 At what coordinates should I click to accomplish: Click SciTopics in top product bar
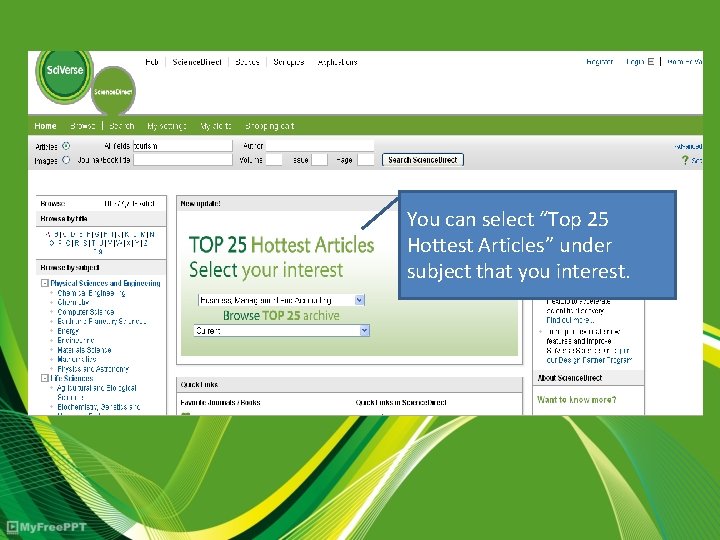[x=288, y=62]
